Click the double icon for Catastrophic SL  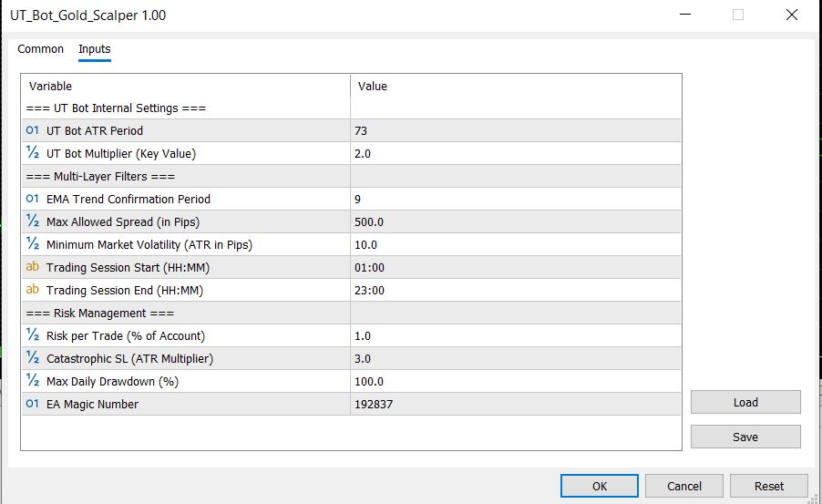tap(33, 357)
